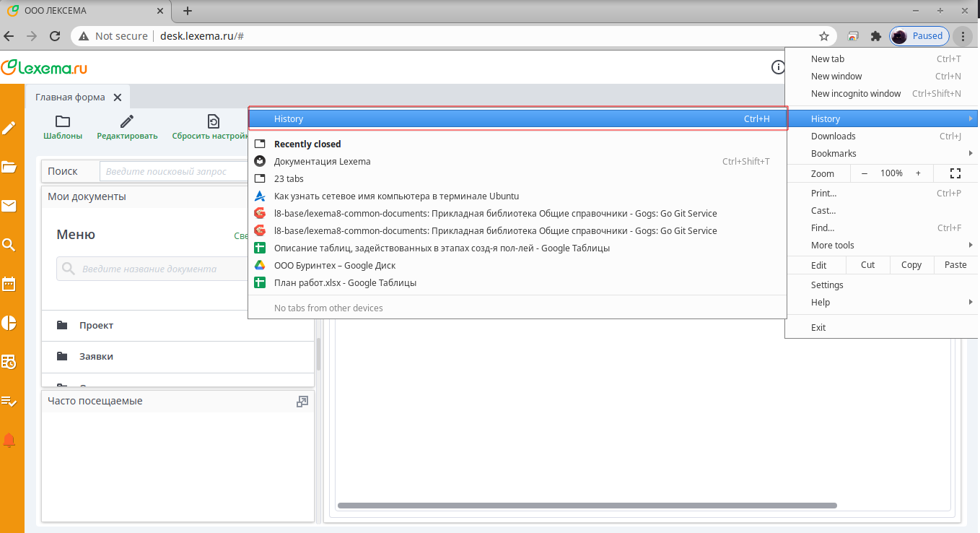Open the pie chart reports sidebar icon
Viewport: 980px width, 533px height.
(x=9, y=323)
